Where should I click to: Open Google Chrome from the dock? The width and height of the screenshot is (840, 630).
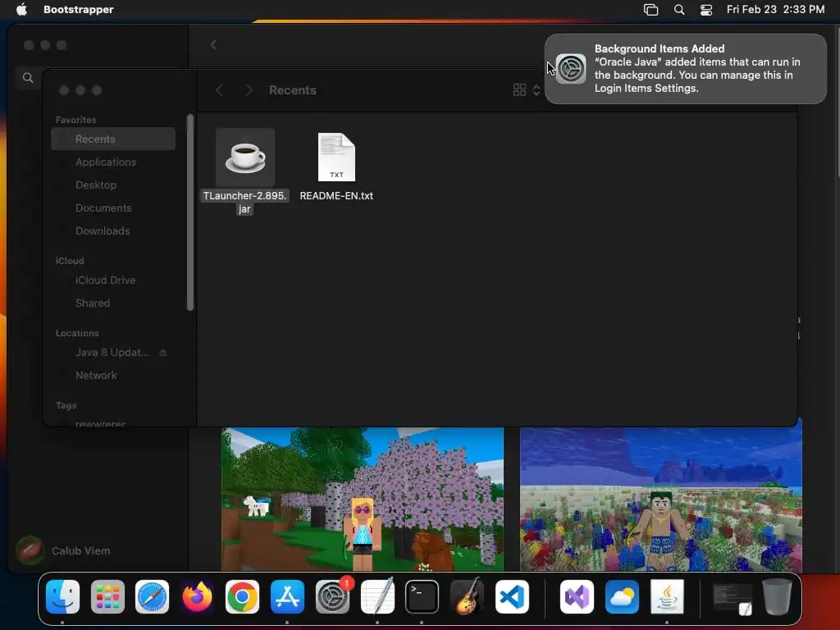(242, 597)
